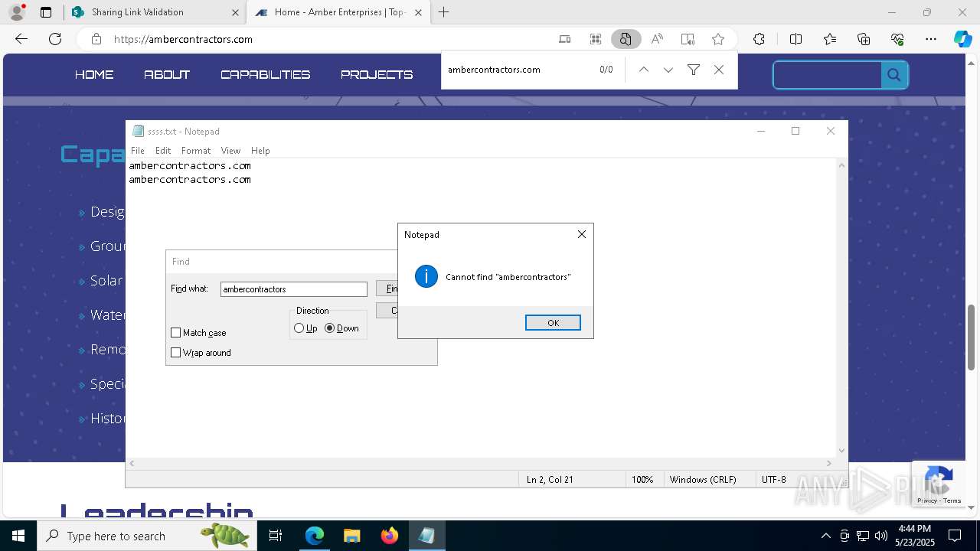
Task: Open PROJECTS in the website navigation
Action: (x=377, y=75)
